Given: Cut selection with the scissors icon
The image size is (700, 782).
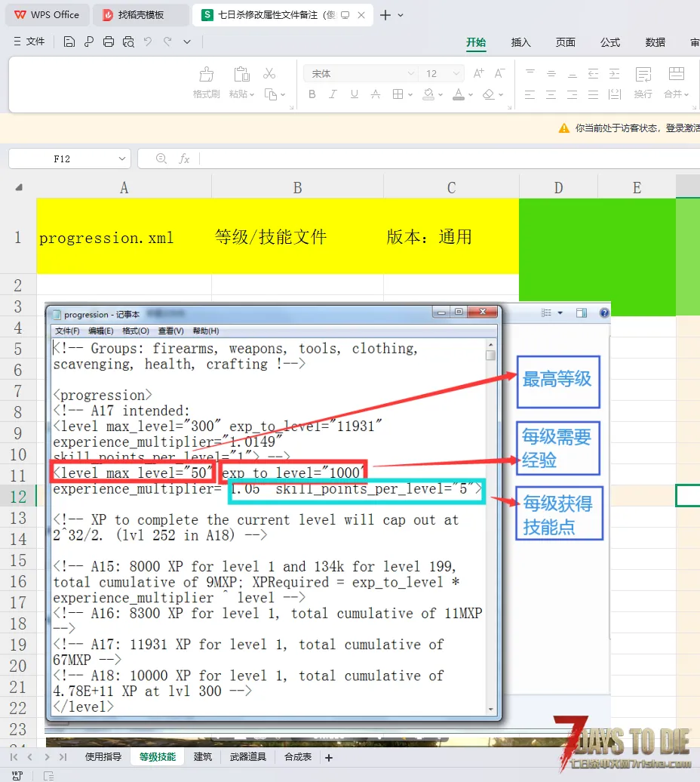Looking at the screenshot, I should pos(269,74).
